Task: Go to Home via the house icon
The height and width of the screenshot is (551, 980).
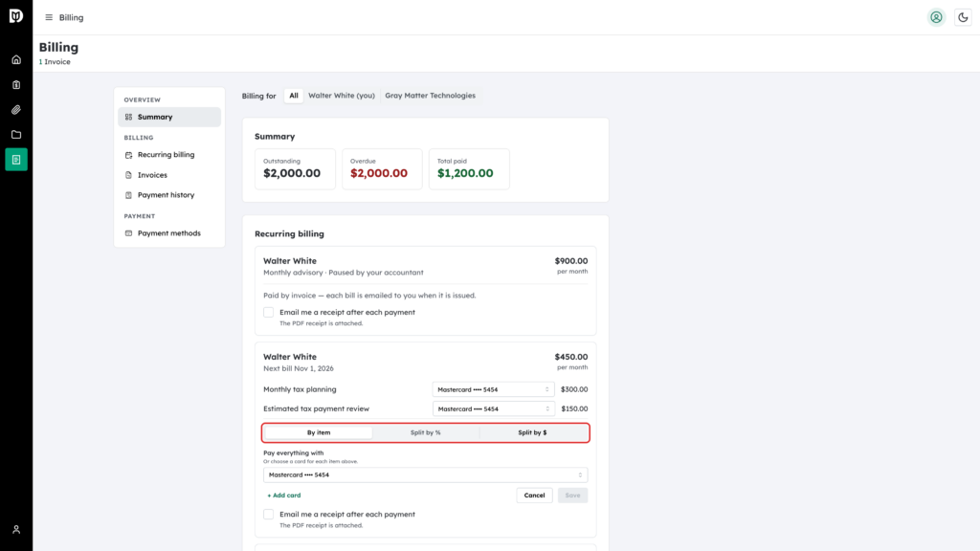Action: [x=16, y=60]
